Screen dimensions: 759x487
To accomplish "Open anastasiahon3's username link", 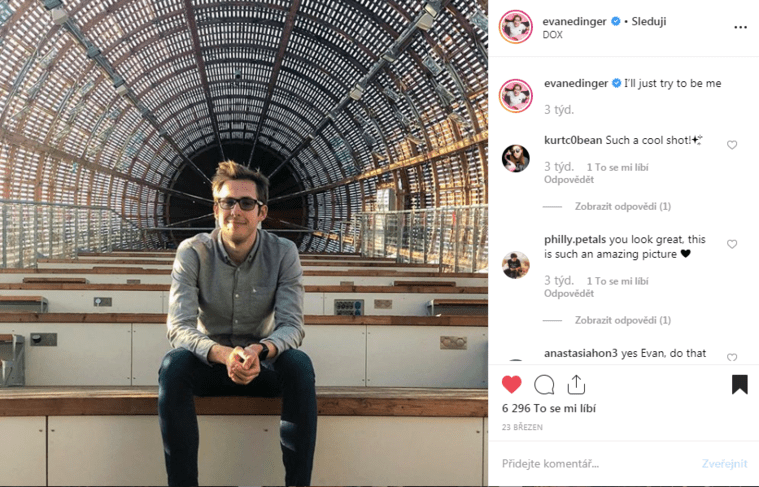I will 581,353.
